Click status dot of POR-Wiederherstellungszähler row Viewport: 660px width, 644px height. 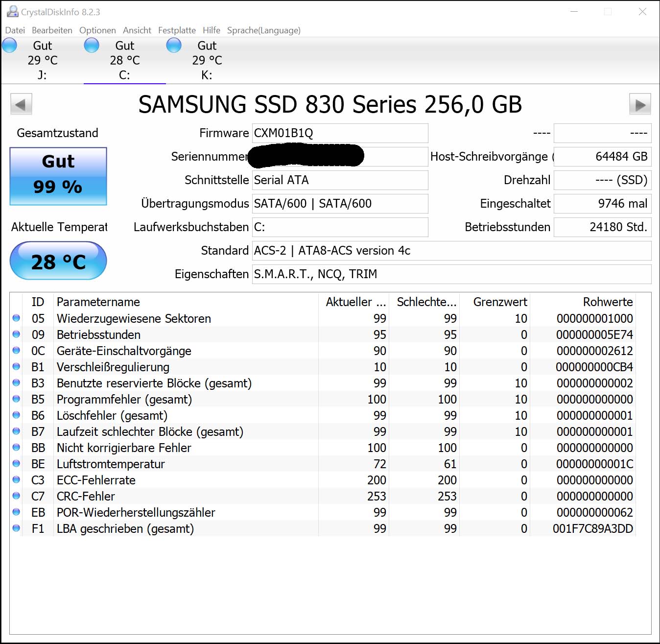pos(16,512)
